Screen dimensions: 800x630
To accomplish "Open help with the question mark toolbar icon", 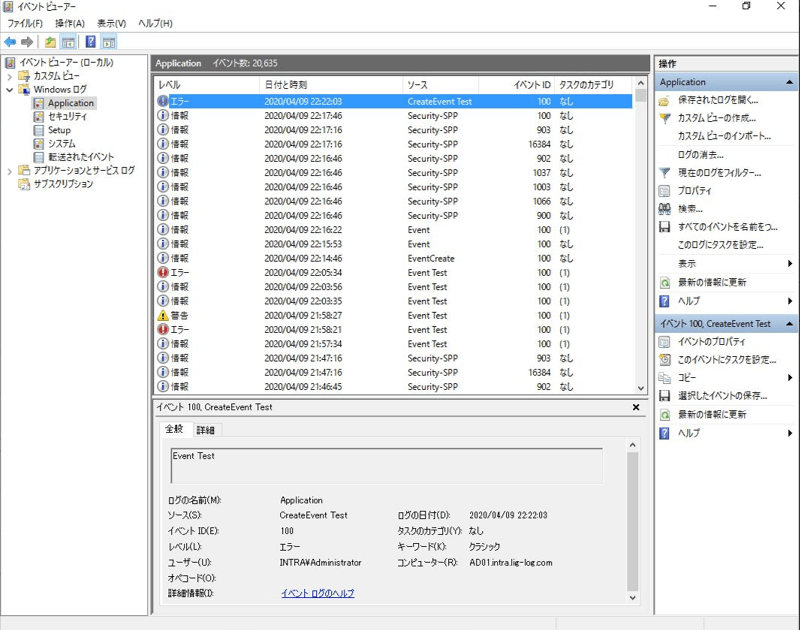I will tap(89, 43).
